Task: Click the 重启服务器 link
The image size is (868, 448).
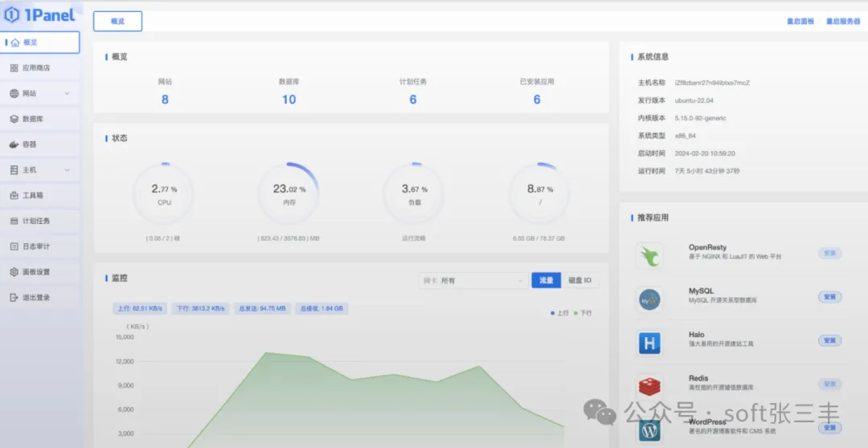Action: [x=843, y=22]
